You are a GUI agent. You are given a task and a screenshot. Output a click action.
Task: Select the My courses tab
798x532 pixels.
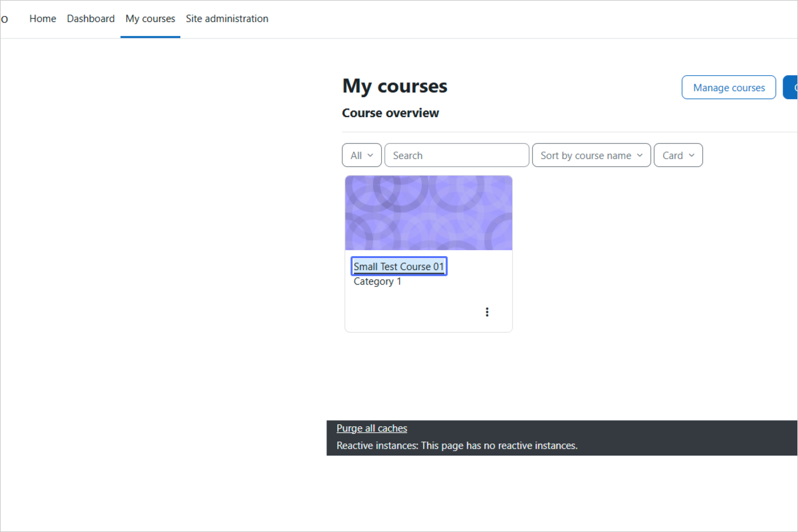coord(150,19)
